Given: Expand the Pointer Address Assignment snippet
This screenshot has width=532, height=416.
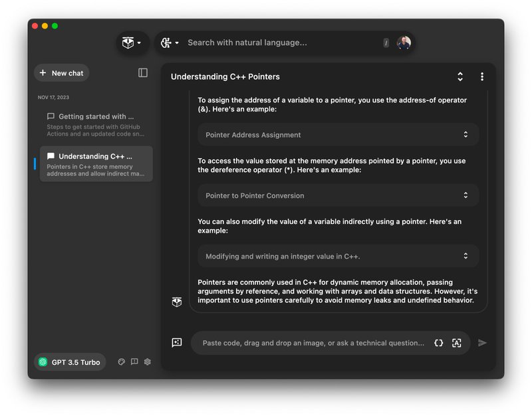Looking at the screenshot, I should click(338, 135).
